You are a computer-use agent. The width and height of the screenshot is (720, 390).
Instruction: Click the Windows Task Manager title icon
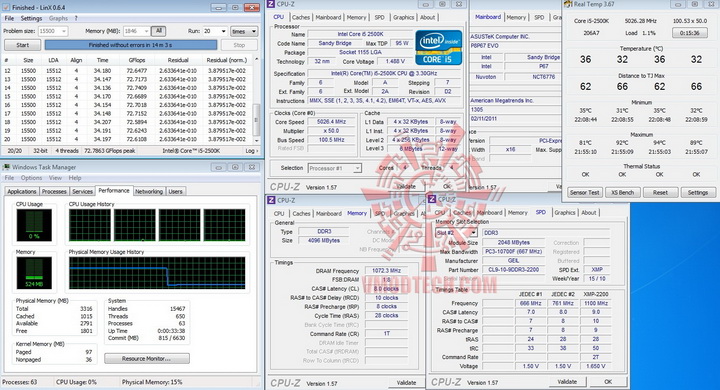(x=6, y=167)
